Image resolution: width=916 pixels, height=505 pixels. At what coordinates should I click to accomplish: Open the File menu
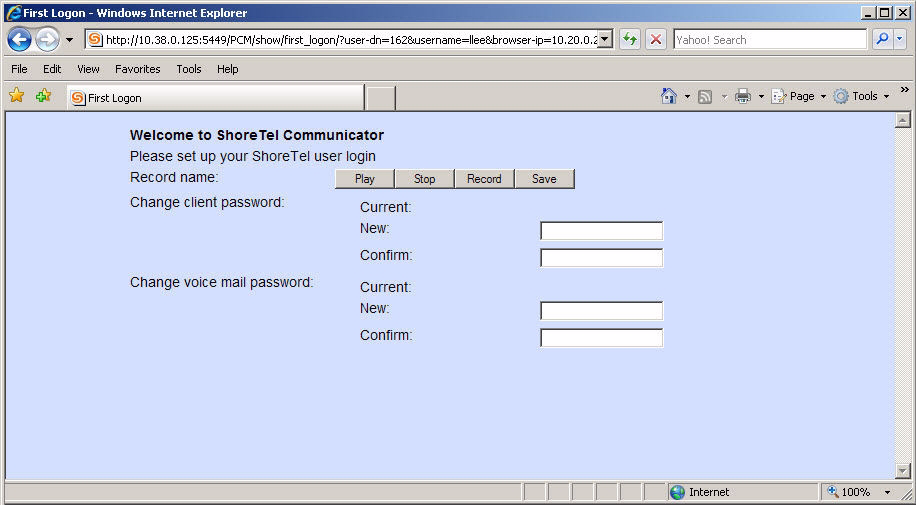(19, 69)
